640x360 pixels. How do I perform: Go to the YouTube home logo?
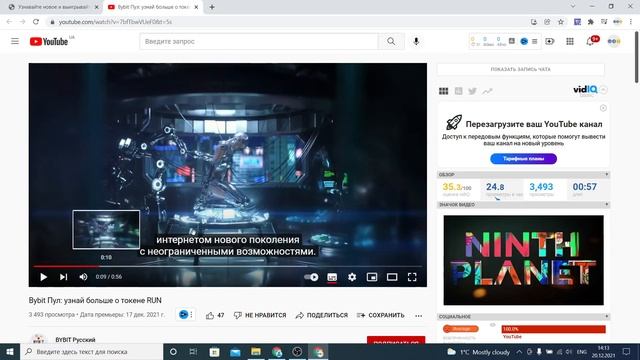coord(49,41)
